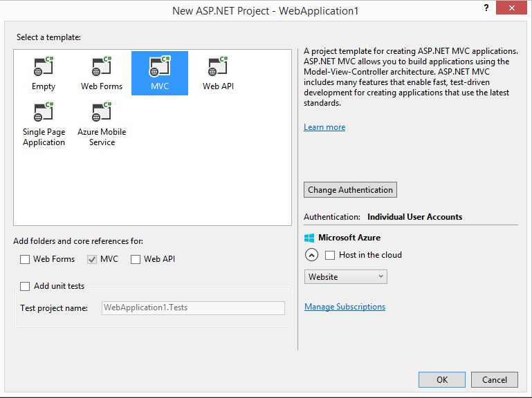The height and width of the screenshot is (398, 532).
Task: Toggle the MVC core references checkbox
Action: click(92, 259)
